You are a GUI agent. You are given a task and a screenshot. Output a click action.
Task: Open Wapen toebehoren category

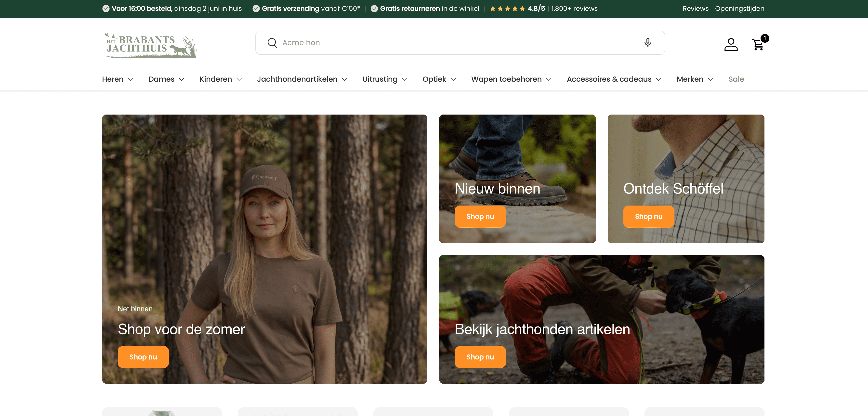pyautogui.click(x=506, y=79)
